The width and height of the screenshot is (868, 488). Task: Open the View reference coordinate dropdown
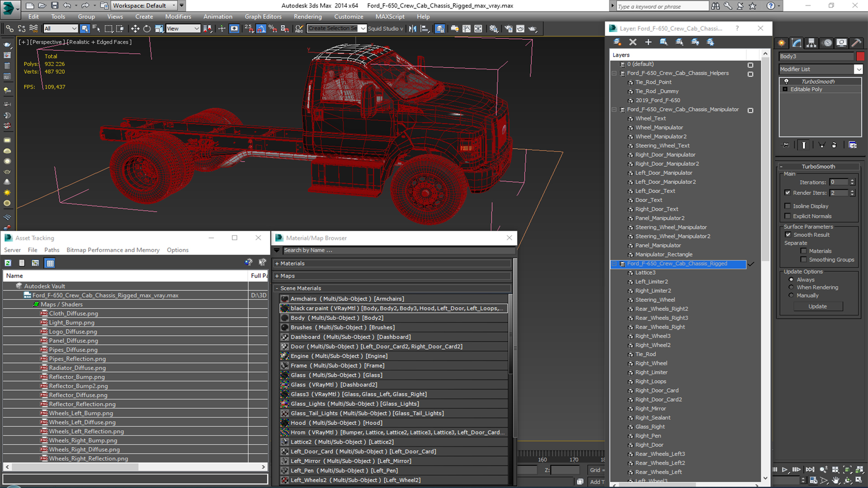pos(183,28)
